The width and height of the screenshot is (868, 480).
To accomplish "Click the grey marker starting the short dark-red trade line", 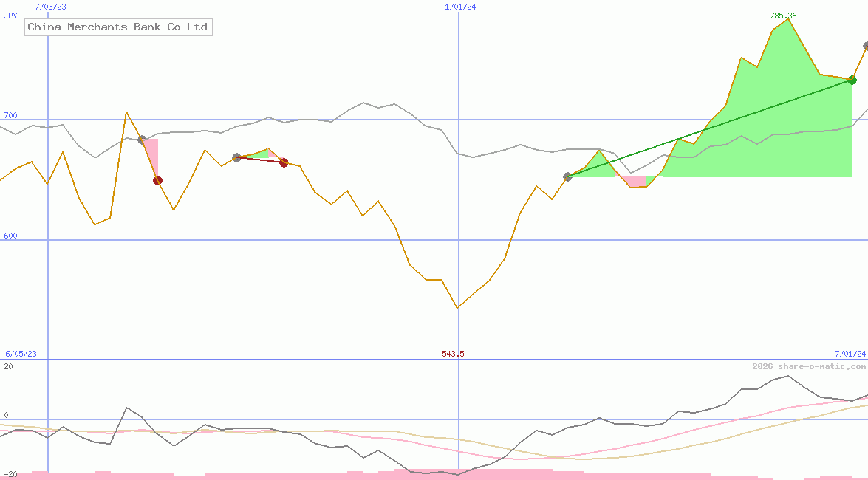I will 236,158.
